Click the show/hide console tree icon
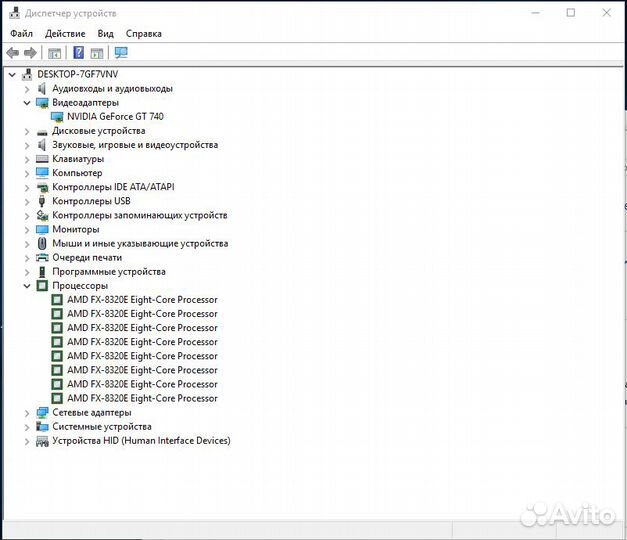The height and width of the screenshot is (540, 627). (x=55, y=52)
